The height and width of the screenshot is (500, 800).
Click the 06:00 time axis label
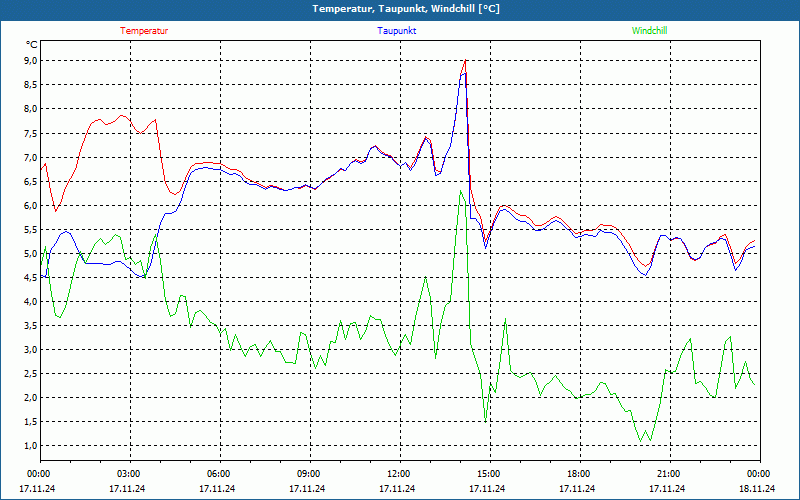(217, 474)
